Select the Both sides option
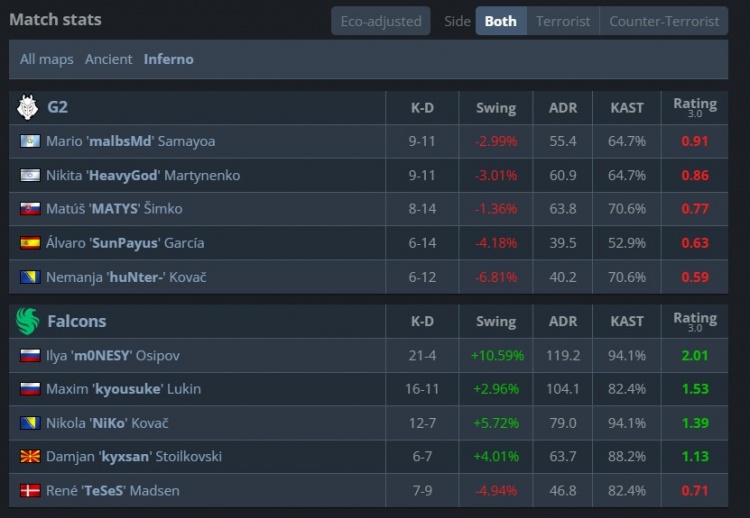 500,21
